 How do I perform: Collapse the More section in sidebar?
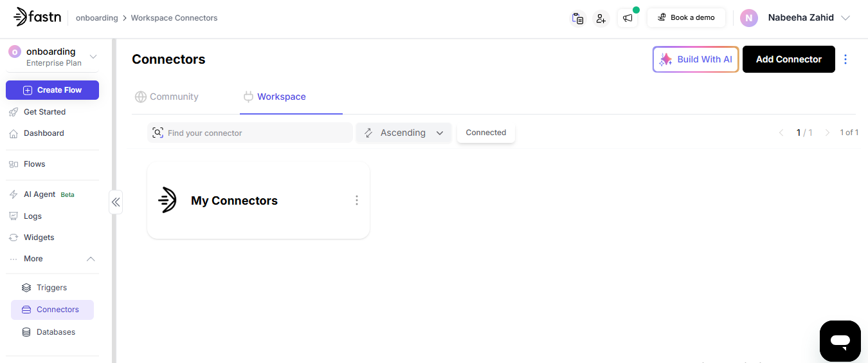91,259
